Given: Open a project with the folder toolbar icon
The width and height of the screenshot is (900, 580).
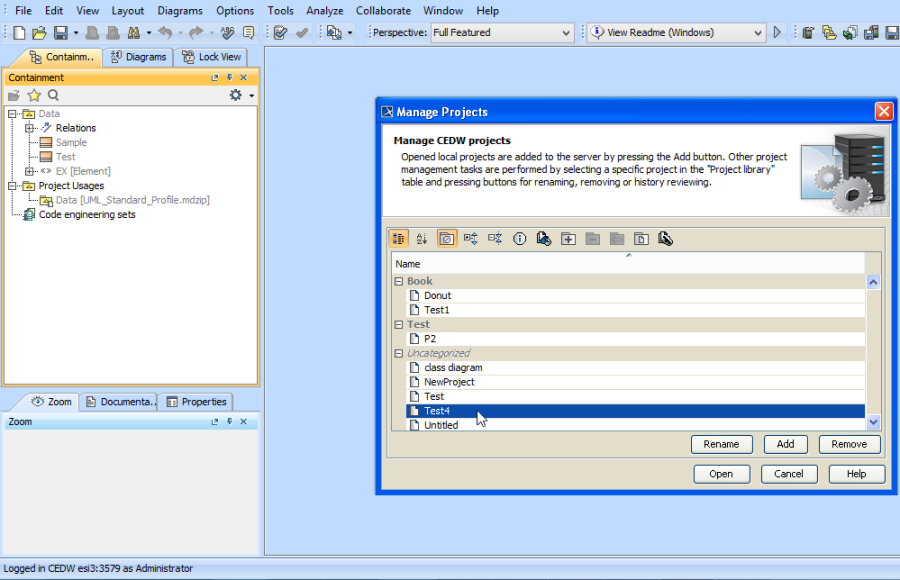Looking at the screenshot, I should tap(39, 33).
